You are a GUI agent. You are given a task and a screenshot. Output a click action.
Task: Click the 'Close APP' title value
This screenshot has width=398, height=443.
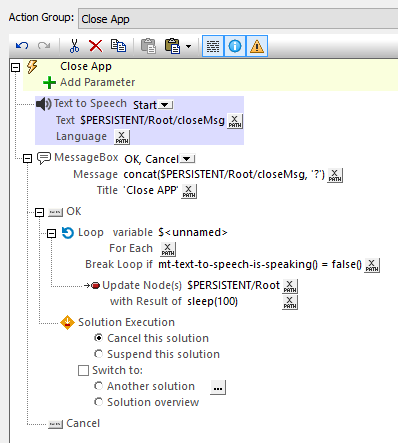151,190
